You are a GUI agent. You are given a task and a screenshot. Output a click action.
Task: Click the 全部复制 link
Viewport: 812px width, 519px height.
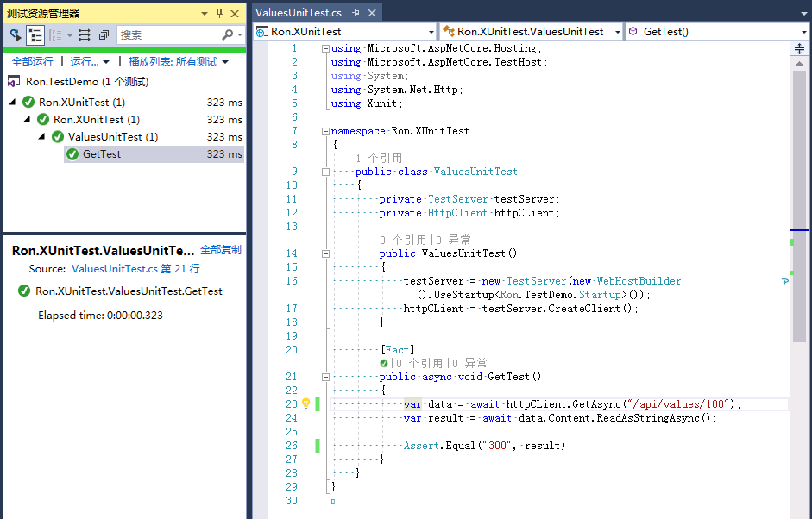pos(221,250)
